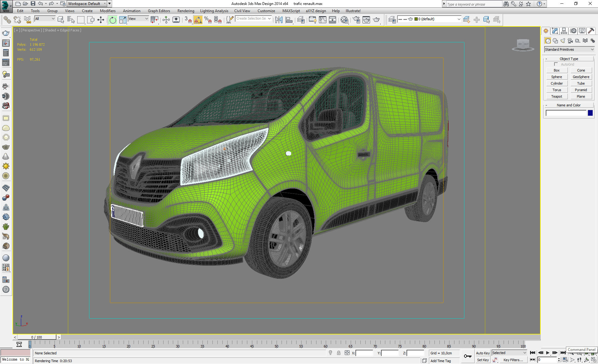598x364 pixels.
Task: Toggle the Percent Snap icon
Action: tap(208, 20)
